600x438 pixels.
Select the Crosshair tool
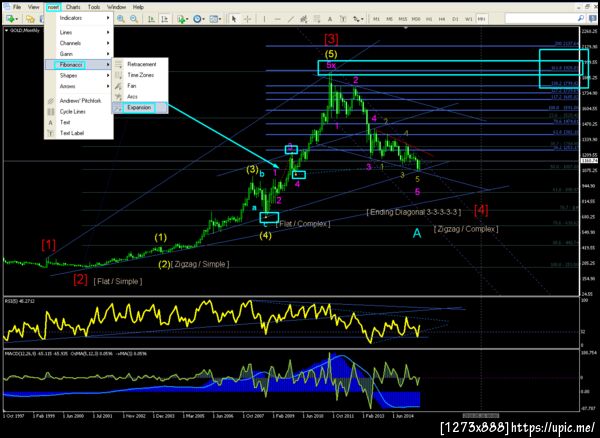coord(247,19)
